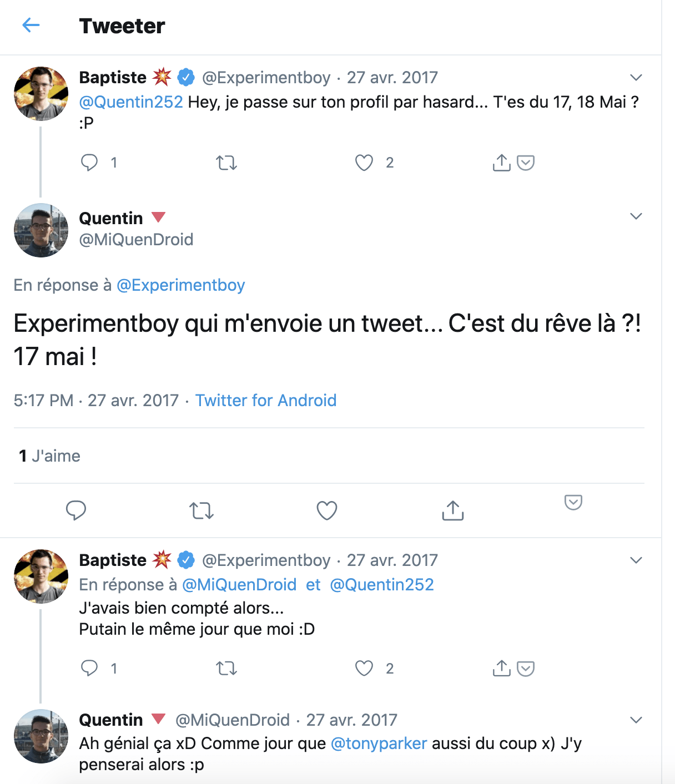
Task: Retweet Baptiste's "J'avais bien compté" reply
Action: pos(226,669)
